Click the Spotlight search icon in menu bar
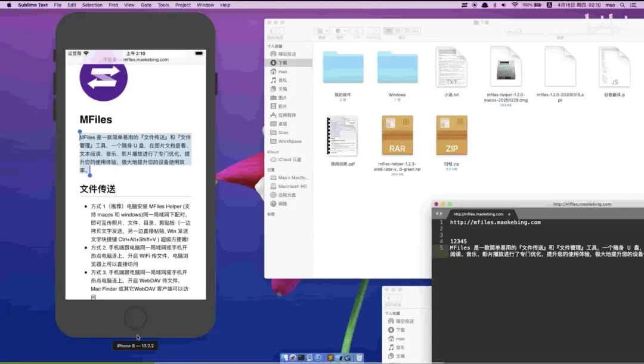This screenshot has width=644, height=364. coord(622,5)
